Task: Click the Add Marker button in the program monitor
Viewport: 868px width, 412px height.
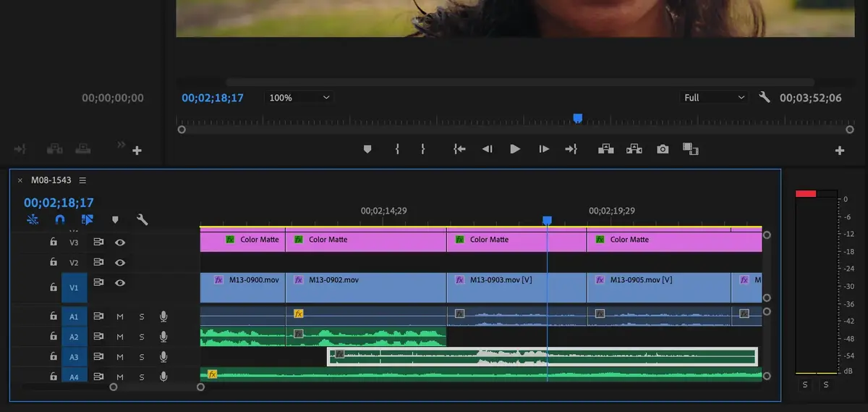Action: point(367,149)
